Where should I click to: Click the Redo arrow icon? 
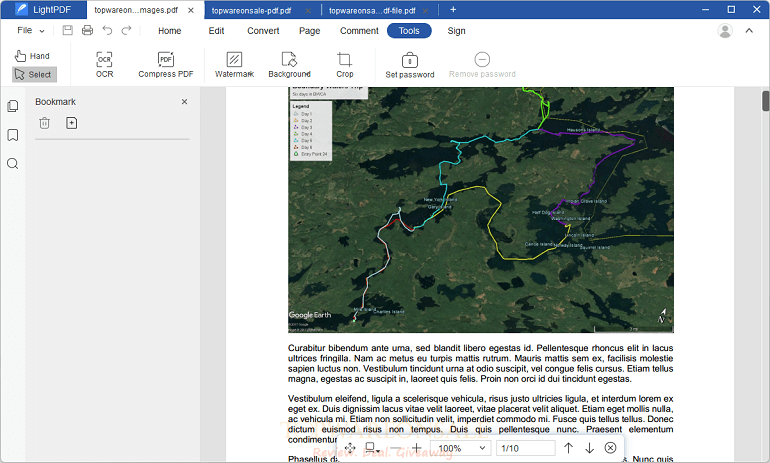[127, 30]
